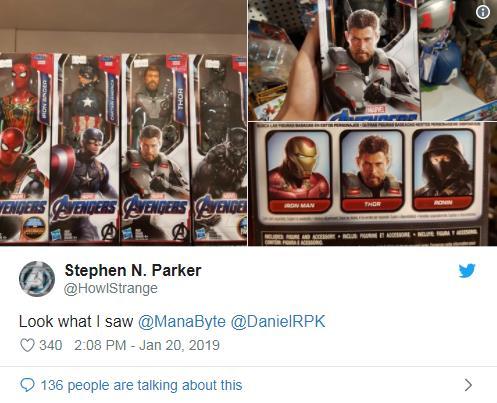The height and width of the screenshot is (403, 497).
Task: Open the Thor box close-up photo
Action: click(x=373, y=60)
